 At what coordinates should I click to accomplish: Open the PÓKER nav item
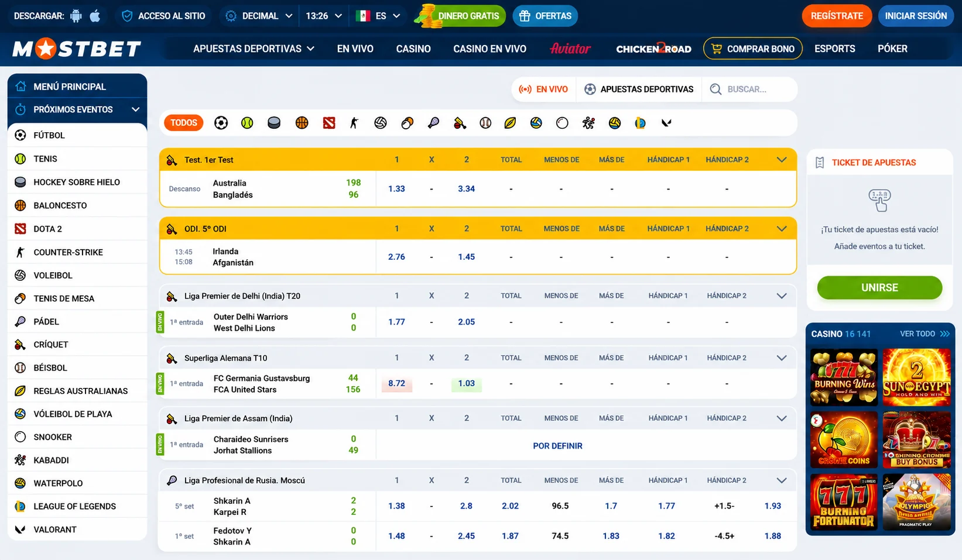tap(892, 49)
